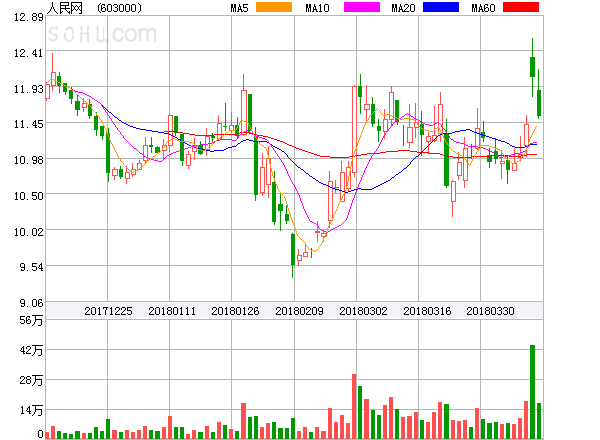The height and width of the screenshot is (440, 600).
Task: Click the date label 20180302
Action: [x=363, y=311]
